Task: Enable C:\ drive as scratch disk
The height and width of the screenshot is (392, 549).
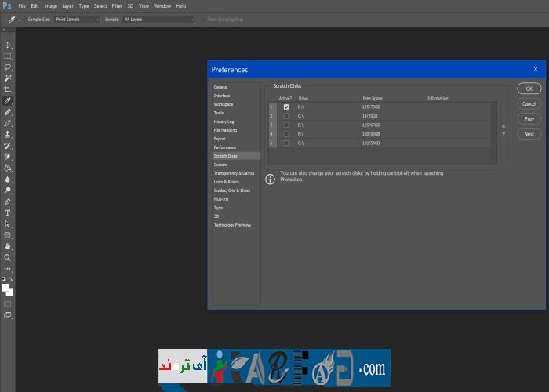Action: click(286, 116)
